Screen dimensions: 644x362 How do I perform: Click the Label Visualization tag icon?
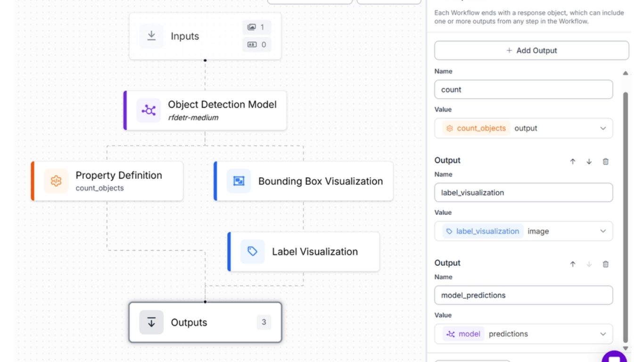[252, 251]
